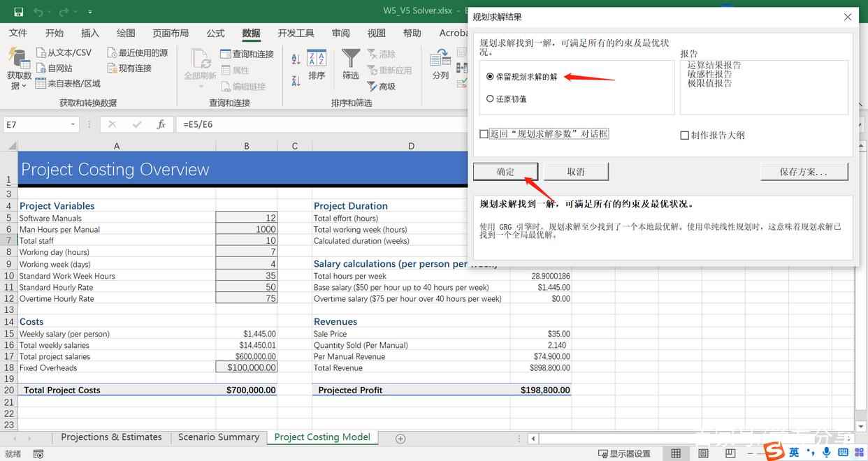Click the 自网站 (From Web) option

pyautogui.click(x=55, y=68)
